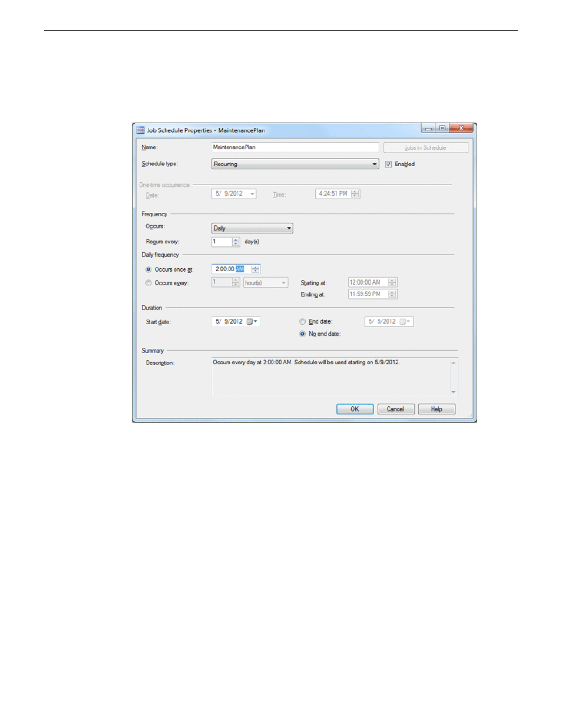The image size is (562, 728).
Task: Click the Recurs every days spinner
Action: 236,242
